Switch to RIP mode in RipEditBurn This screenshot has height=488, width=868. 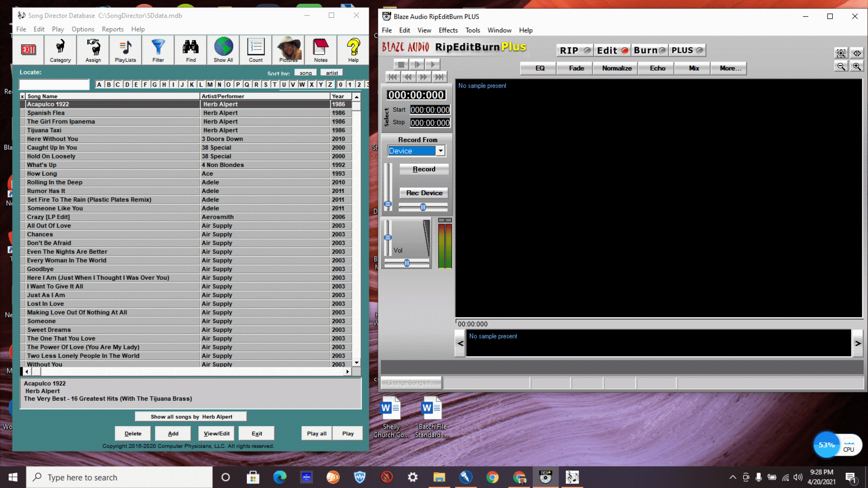click(x=575, y=50)
